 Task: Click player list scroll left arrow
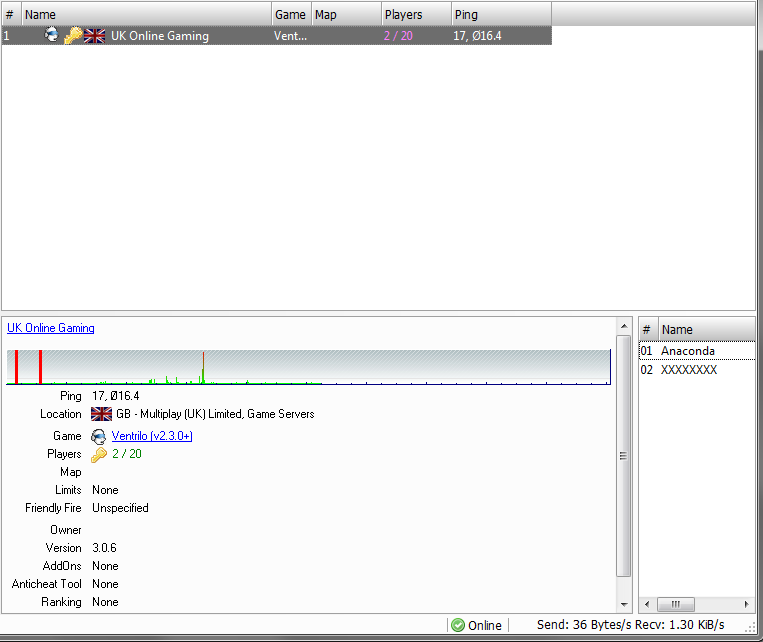click(647, 605)
